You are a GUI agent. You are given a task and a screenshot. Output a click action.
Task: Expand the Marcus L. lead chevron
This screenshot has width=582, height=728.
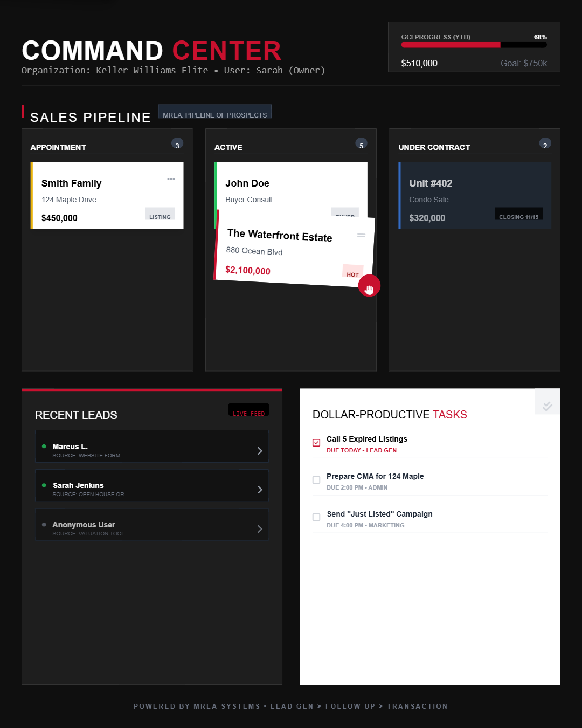(x=260, y=451)
